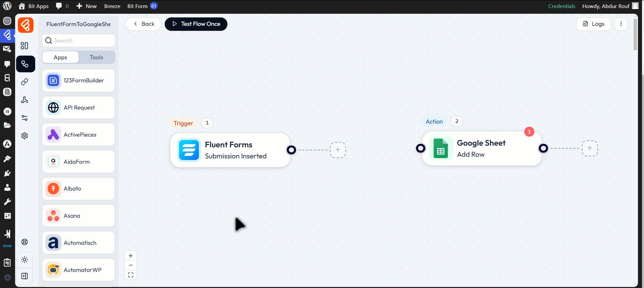
Task: Open the Connections link icon
Action: (x=24, y=82)
